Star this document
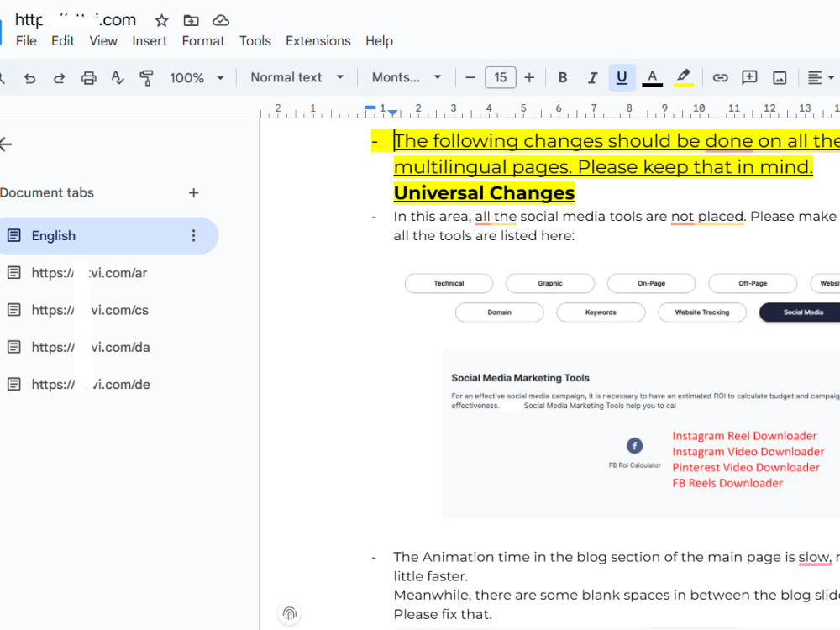 (x=161, y=20)
